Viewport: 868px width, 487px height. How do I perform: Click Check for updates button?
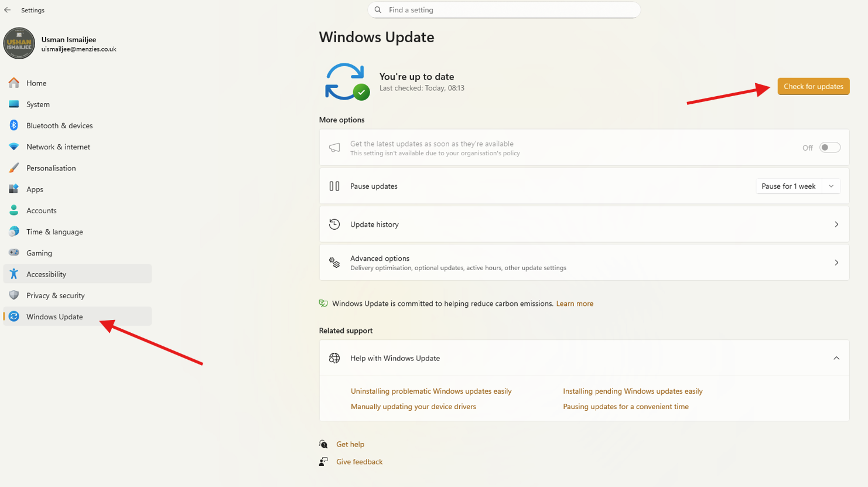pos(813,86)
